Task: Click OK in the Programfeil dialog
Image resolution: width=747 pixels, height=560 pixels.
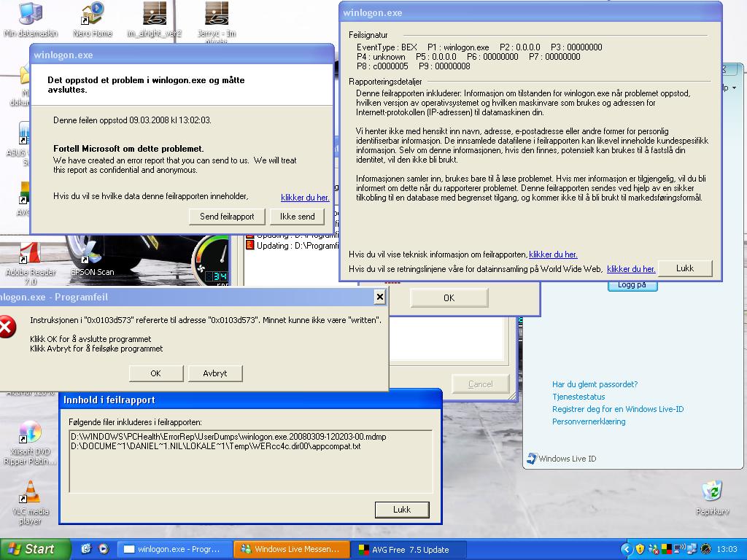Action: 156,373
